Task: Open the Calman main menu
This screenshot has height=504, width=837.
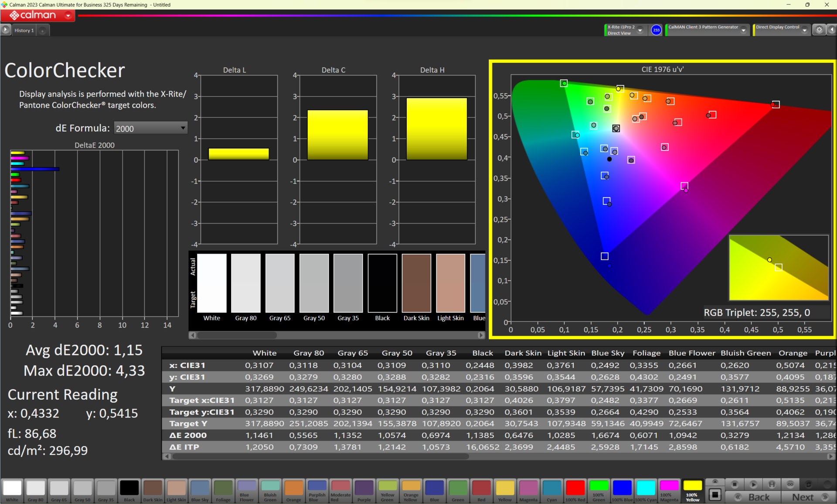Action: (68, 15)
